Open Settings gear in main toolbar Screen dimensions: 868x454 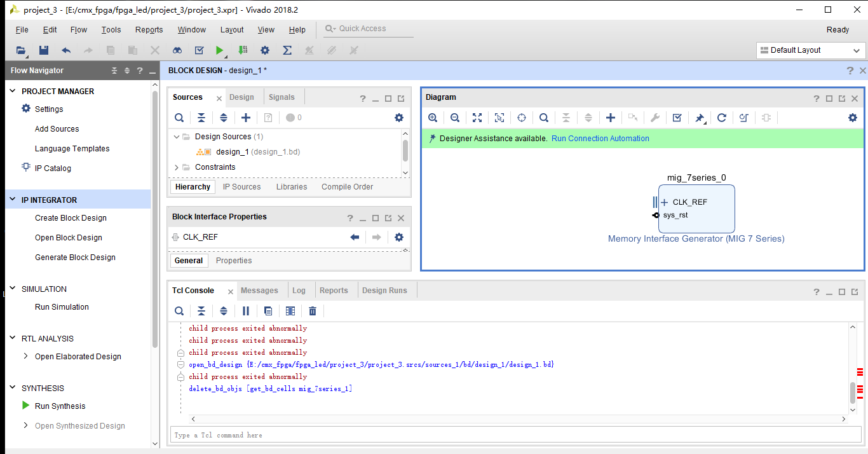(265, 50)
